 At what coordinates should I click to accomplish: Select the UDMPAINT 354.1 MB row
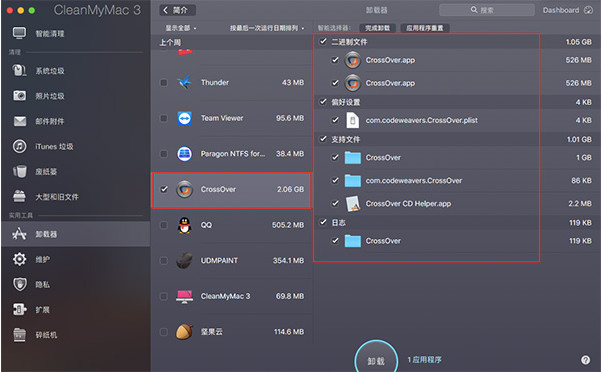(x=232, y=261)
